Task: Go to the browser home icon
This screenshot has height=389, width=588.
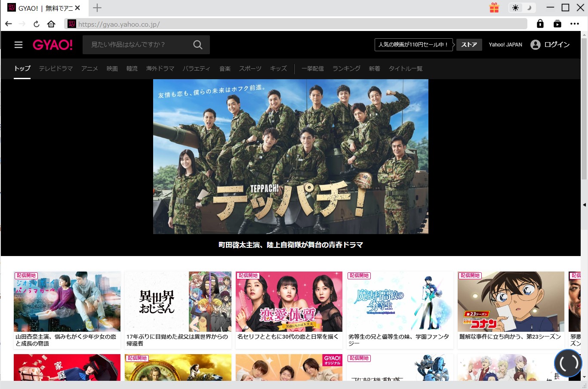Action: pos(51,24)
